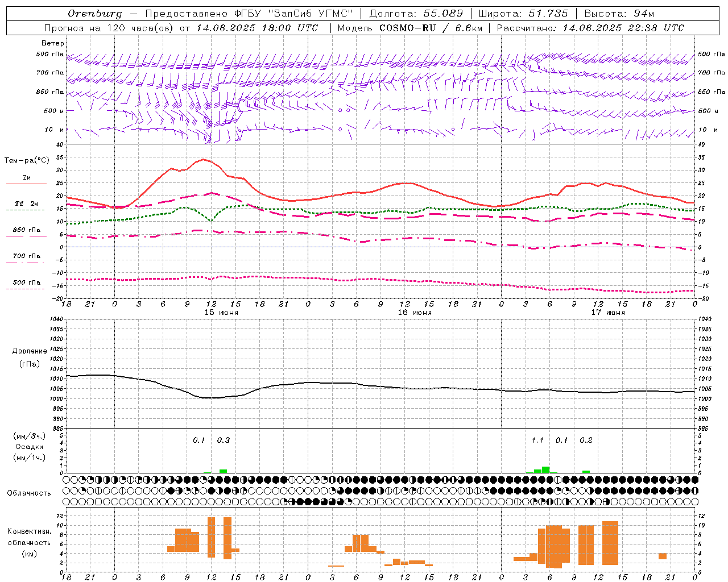This screenshot has width=728, height=582.
Task: Click the (мм/1ч.) precipitation unit label
Action: 30,458
